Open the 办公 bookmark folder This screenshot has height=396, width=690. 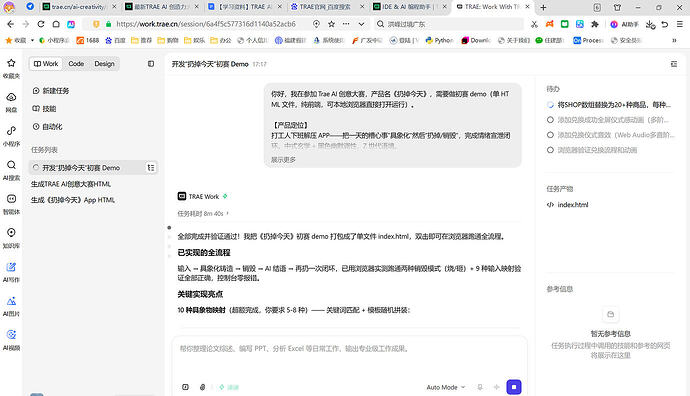pos(220,40)
